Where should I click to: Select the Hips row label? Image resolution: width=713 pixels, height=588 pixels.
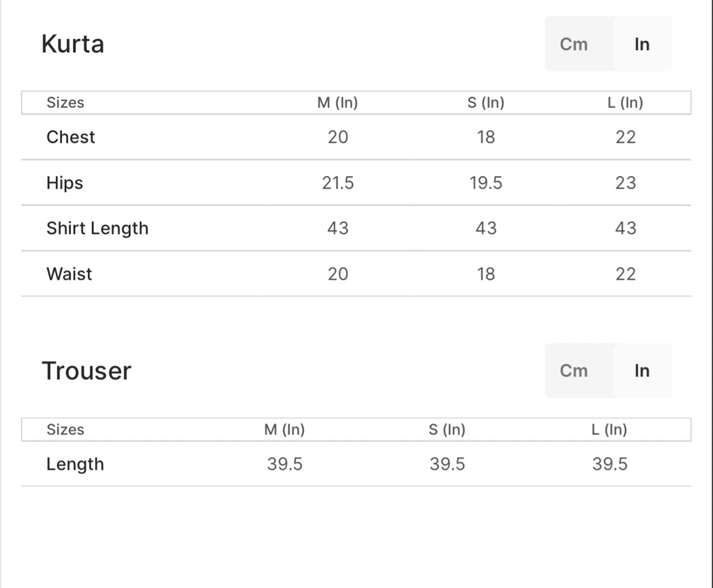tap(65, 183)
